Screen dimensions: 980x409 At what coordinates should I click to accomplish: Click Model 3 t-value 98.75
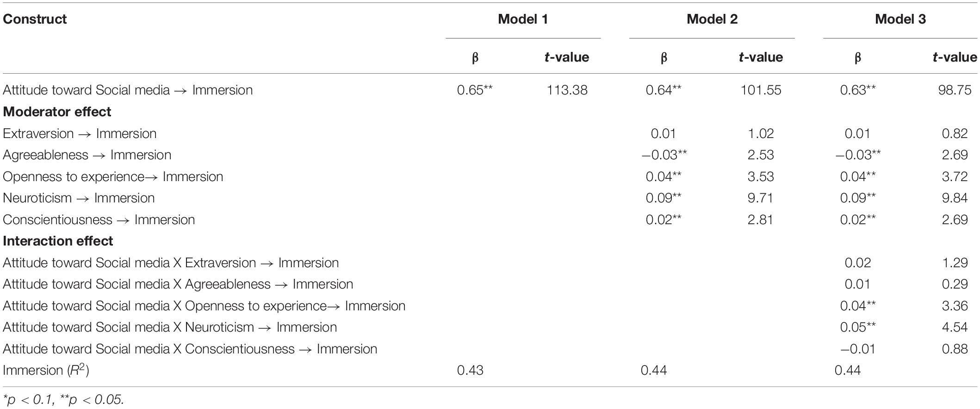tap(955, 90)
